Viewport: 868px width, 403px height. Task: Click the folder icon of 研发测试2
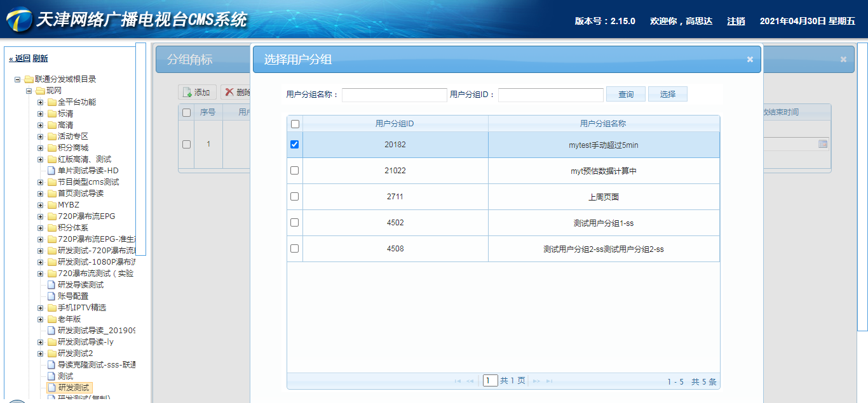(52, 353)
